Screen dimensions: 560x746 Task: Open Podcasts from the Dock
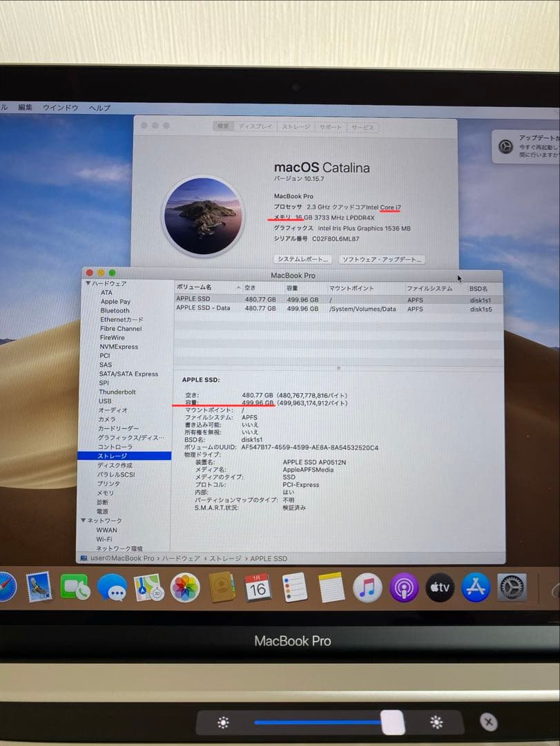click(x=404, y=589)
